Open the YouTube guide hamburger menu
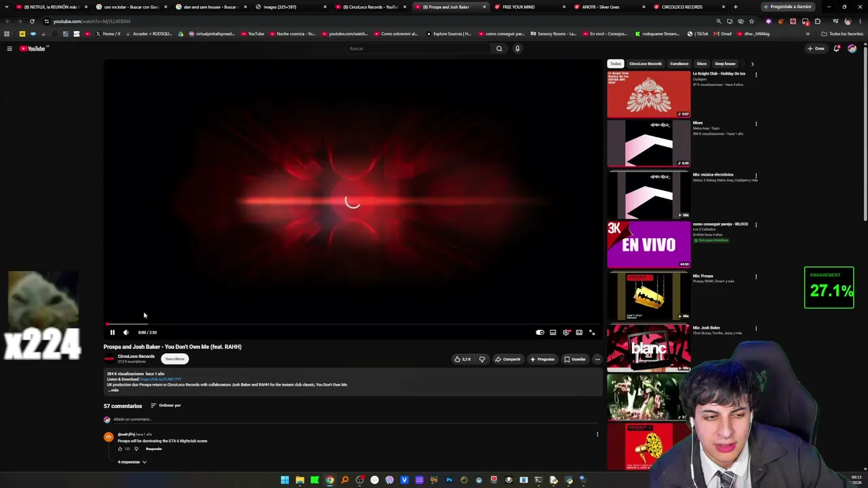This screenshot has width=868, height=488. click(x=9, y=49)
